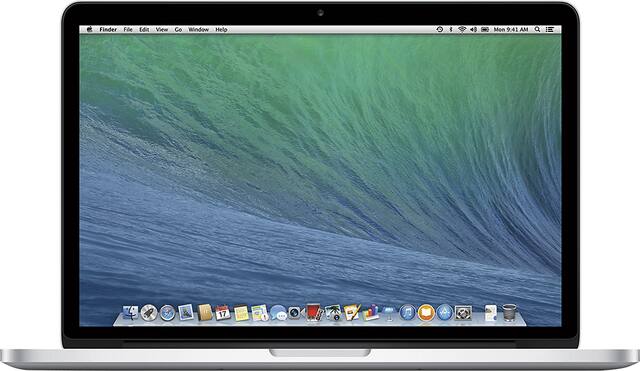Image resolution: width=640 pixels, height=371 pixels.
Task: Click the Bluetooth status icon
Action: pos(451,29)
